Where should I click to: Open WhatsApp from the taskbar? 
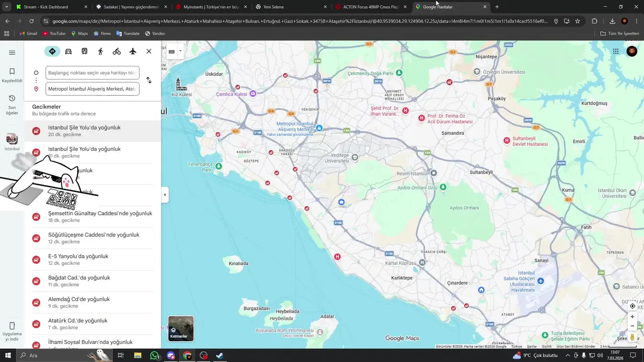pyautogui.click(x=154, y=355)
